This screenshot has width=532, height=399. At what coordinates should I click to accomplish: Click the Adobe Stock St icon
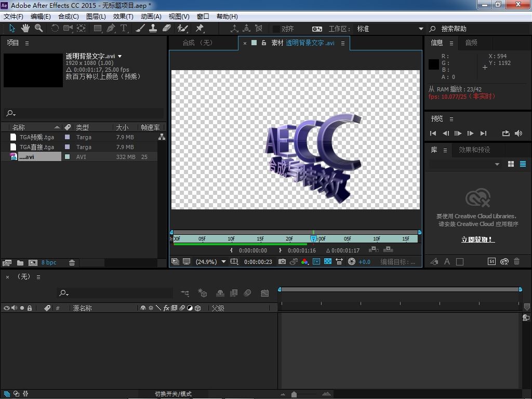491,261
